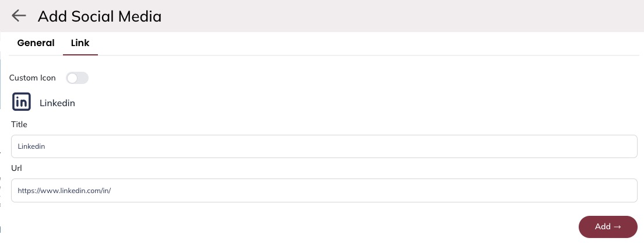The height and width of the screenshot is (252, 644).
Task: Click the Linkedin name beside the logo
Action: (x=57, y=103)
